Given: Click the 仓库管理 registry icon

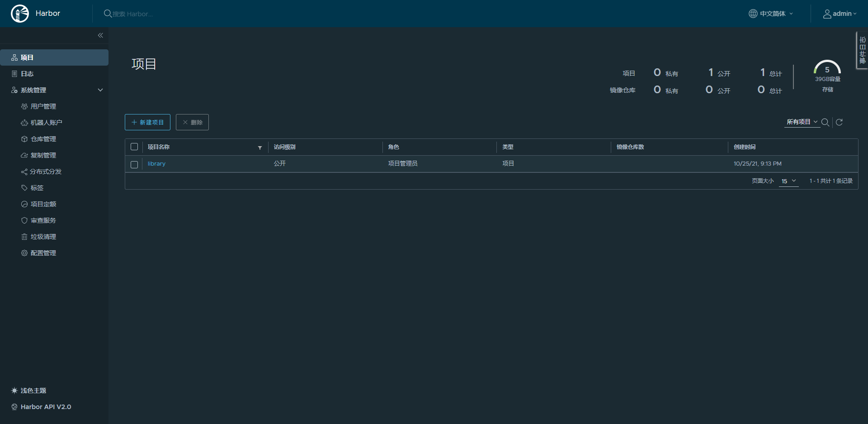Looking at the screenshot, I should (x=24, y=139).
